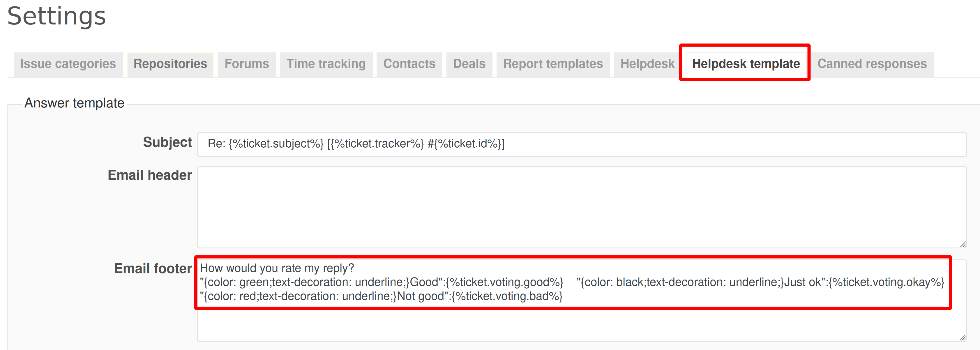Click the Settings page heading
Screen dimensions: 980x350
pos(56,16)
